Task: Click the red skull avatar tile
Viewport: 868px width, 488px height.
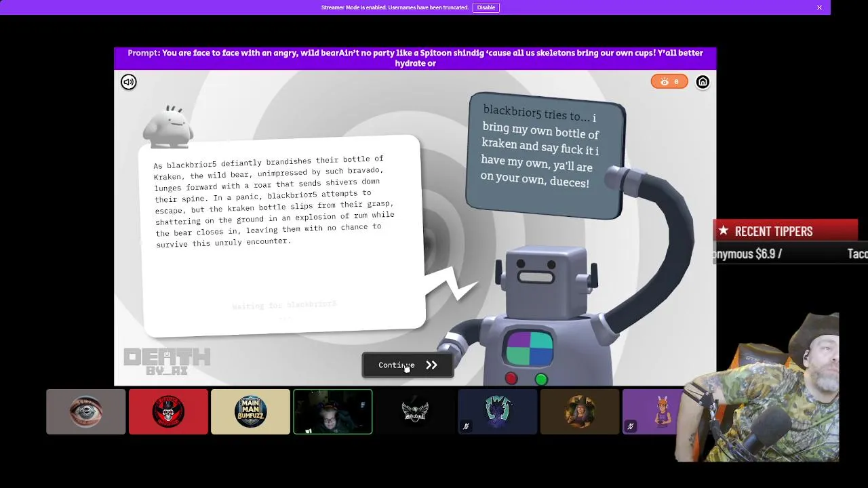Action: [168, 411]
